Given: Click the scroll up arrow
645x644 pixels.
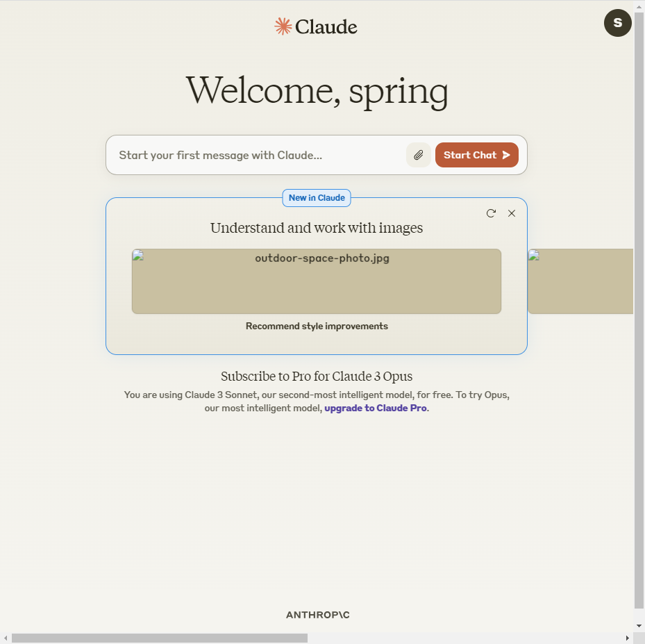Looking at the screenshot, I should tap(639, 6).
